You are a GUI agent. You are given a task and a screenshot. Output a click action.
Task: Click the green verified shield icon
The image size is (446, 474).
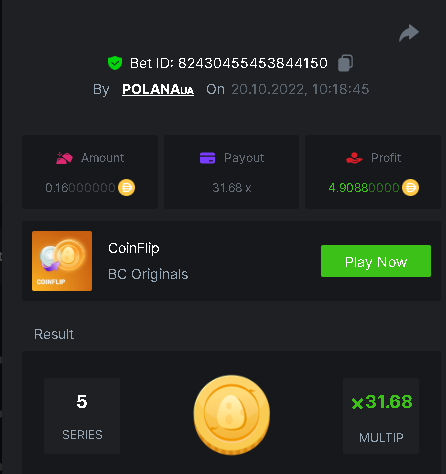click(115, 63)
